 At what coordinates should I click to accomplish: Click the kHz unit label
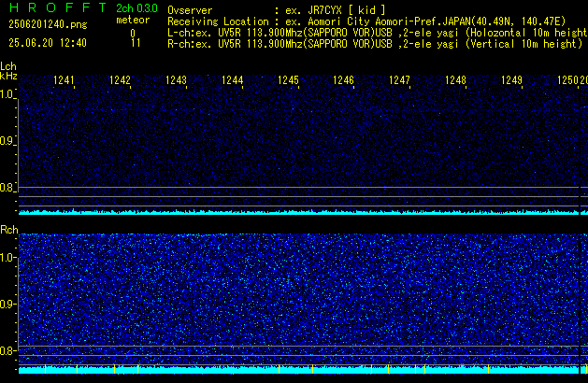pyautogui.click(x=8, y=76)
